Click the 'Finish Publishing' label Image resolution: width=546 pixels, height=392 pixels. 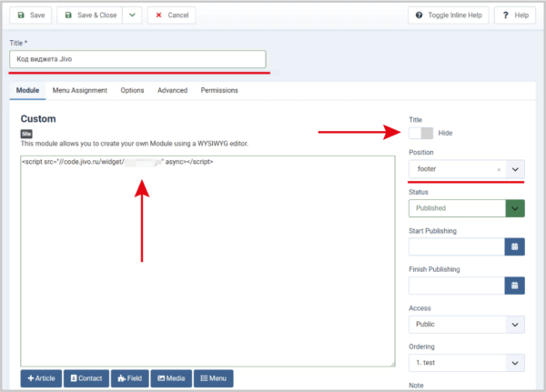pos(434,269)
